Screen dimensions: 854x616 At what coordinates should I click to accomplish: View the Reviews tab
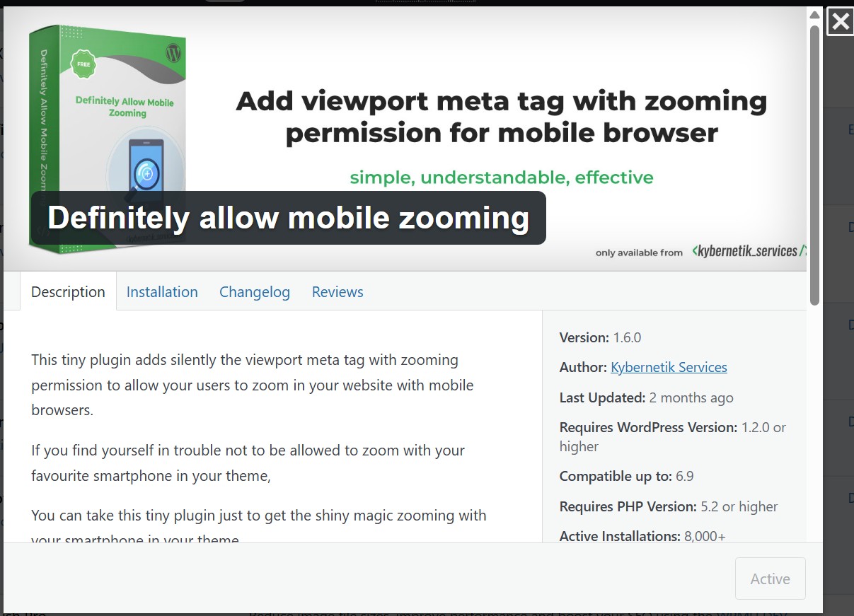click(x=337, y=291)
